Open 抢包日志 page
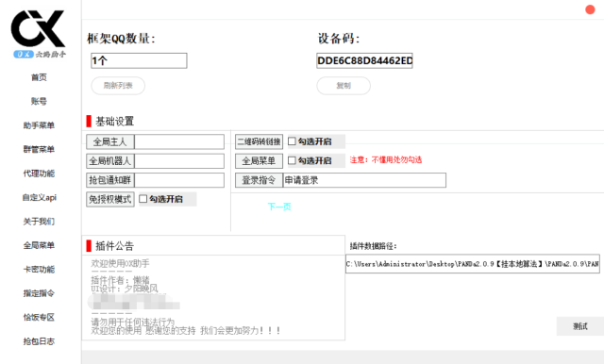Viewport: 604px width, 364px height. 39,341
